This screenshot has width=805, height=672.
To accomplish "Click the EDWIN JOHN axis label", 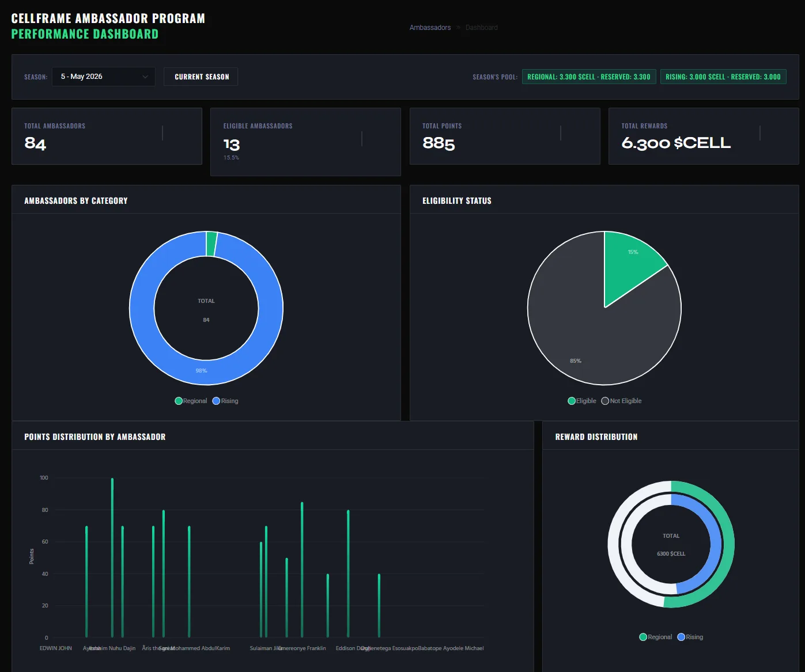I will pyautogui.click(x=56, y=648).
